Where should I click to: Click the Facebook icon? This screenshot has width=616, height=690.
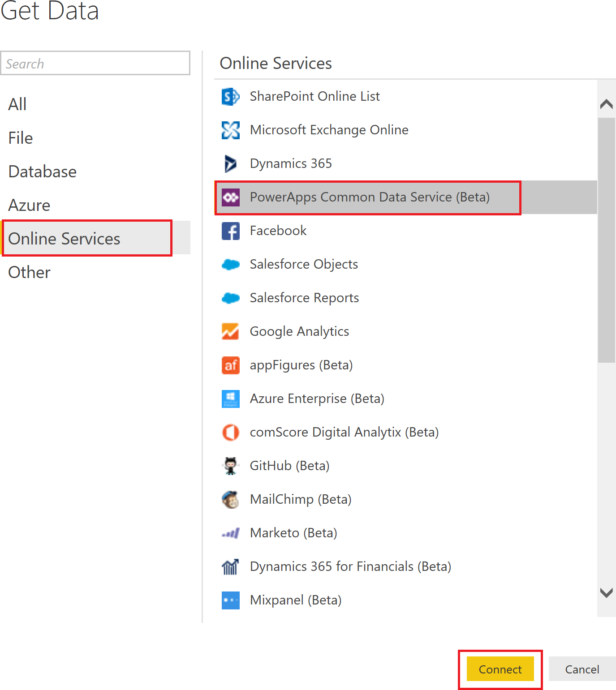(x=231, y=231)
